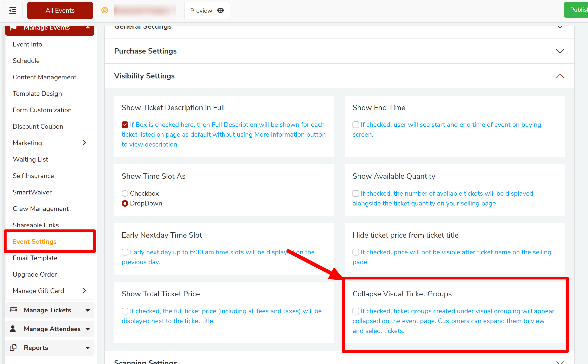Click the hamburger menu collapse icon
The width and height of the screenshot is (588, 364).
tap(12, 11)
